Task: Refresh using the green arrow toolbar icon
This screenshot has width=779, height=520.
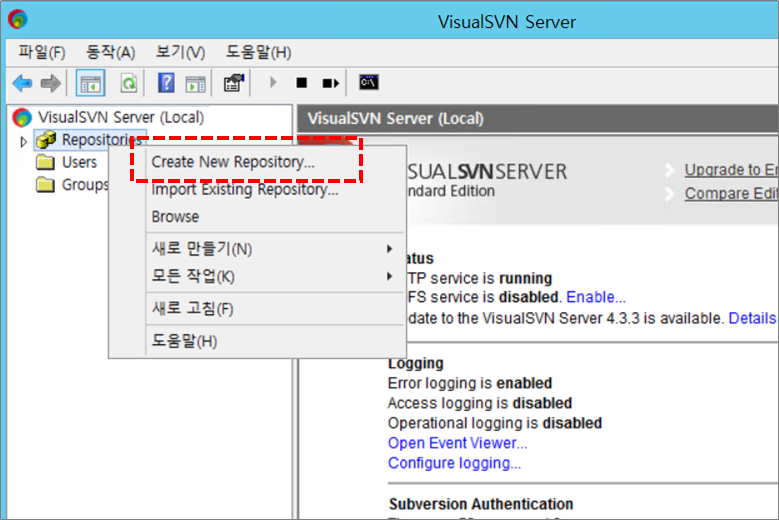Action: coord(129,83)
